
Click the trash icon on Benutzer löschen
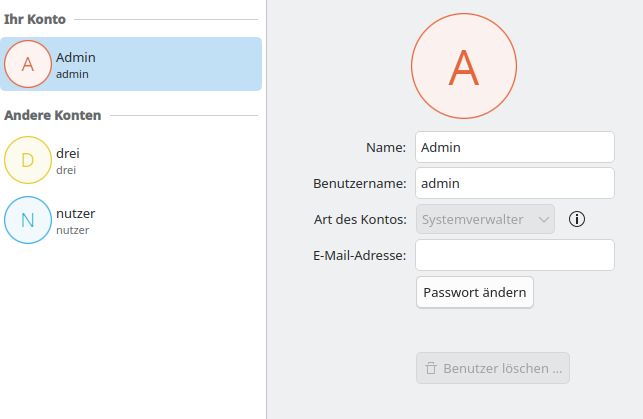(x=431, y=368)
